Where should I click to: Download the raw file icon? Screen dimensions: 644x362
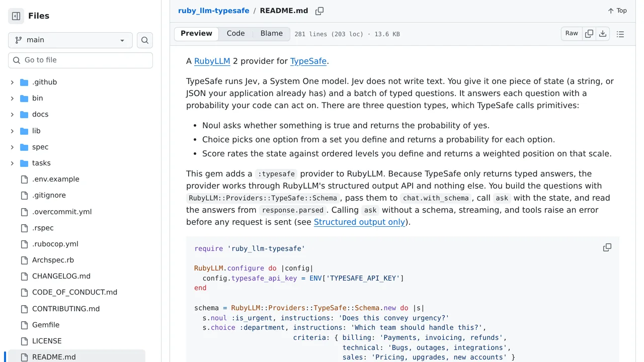[x=603, y=34]
